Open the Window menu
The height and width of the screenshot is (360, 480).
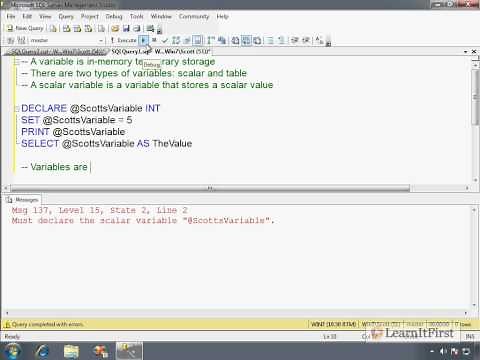[161, 16]
